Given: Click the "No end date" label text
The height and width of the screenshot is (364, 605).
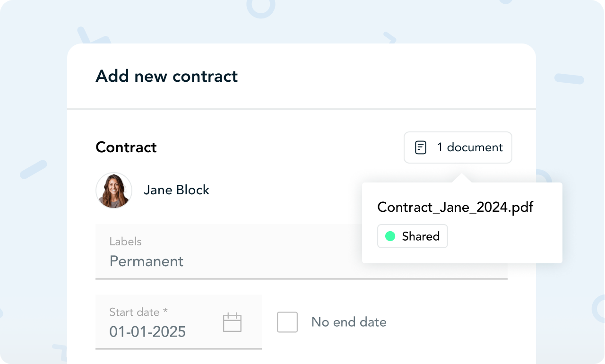Looking at the screenshot, I should point(349,322).
